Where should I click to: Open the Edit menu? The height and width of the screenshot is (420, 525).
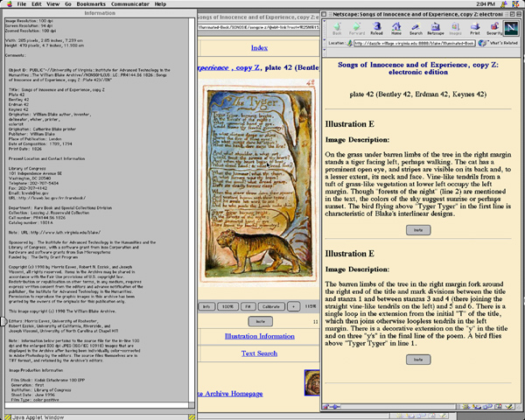point(37,4)
